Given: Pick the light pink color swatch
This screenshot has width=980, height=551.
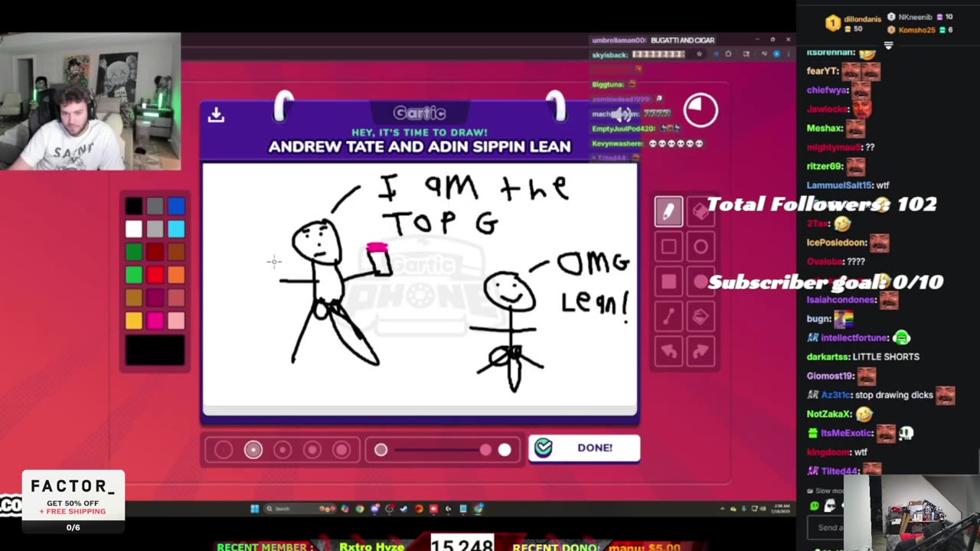Looking at the screenshot, I should (177, 321).
